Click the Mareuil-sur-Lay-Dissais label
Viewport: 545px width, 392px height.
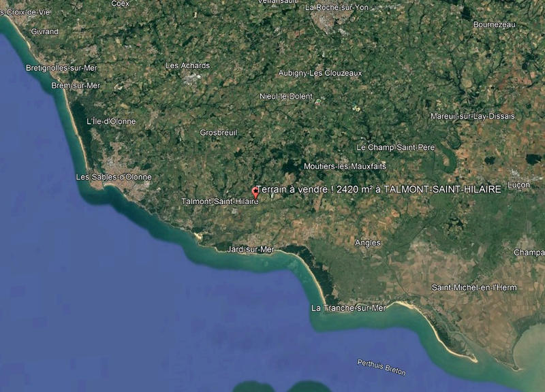473,116
